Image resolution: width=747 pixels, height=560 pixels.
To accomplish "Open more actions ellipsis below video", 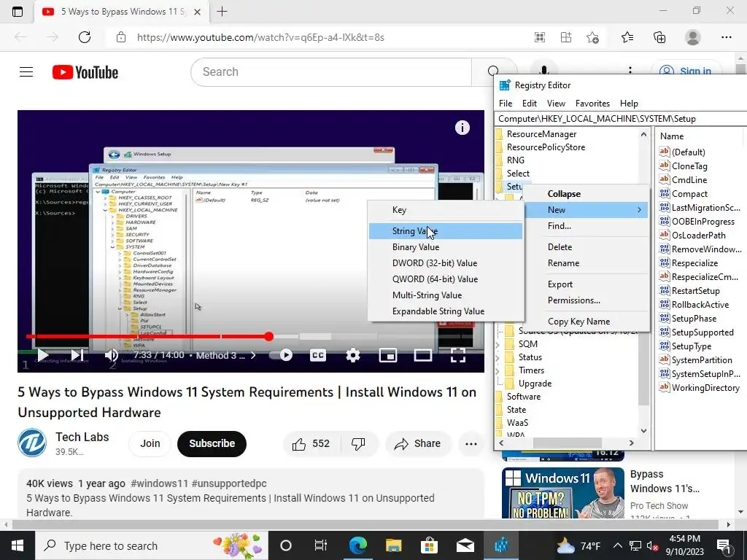I will pos(471,444).
